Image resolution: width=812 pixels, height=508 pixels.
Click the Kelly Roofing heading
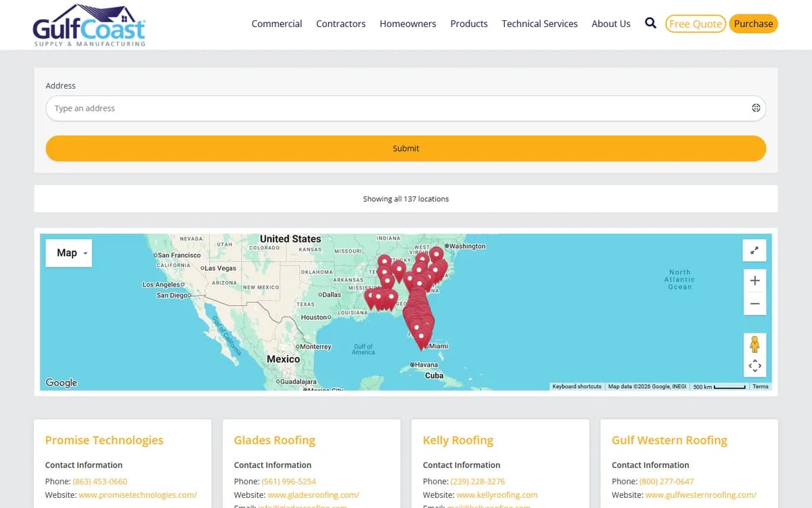pyautogui.click(x=458, y=440)
